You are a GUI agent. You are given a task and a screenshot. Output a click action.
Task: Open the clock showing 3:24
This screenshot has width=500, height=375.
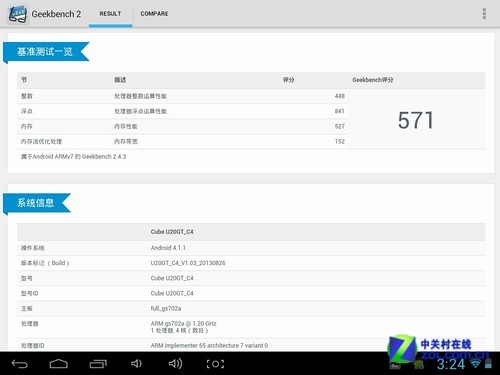pyautogui.click(x=451, y=364)
